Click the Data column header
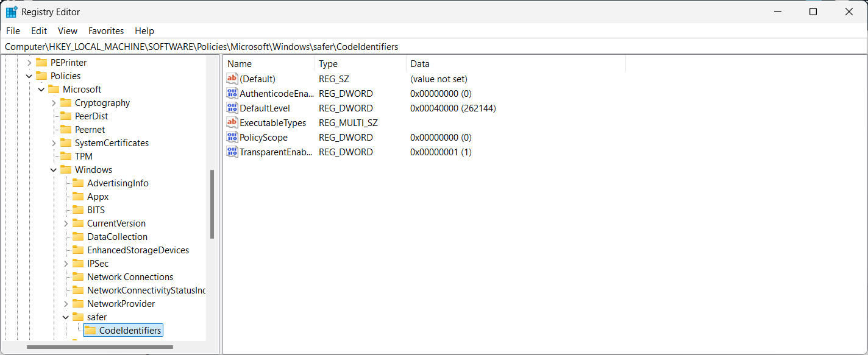The image size is (868, 355). point(515,64)
